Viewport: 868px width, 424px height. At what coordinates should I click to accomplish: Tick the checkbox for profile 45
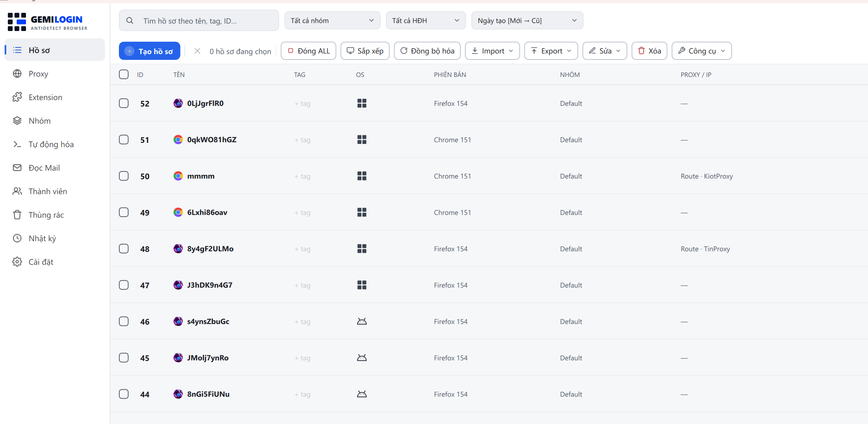124,358
